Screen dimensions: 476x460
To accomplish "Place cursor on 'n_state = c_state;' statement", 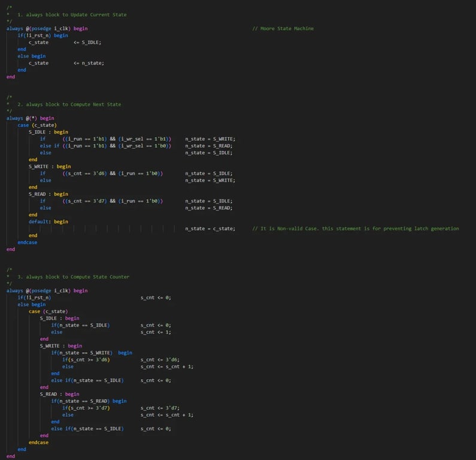I will pyautogui.click(x=210, y=229).
